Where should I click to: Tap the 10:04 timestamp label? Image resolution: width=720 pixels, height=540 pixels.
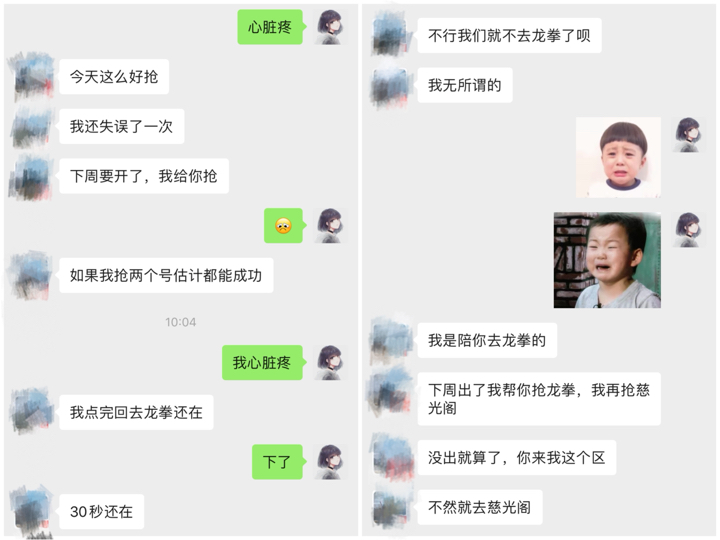coord(180,322)
